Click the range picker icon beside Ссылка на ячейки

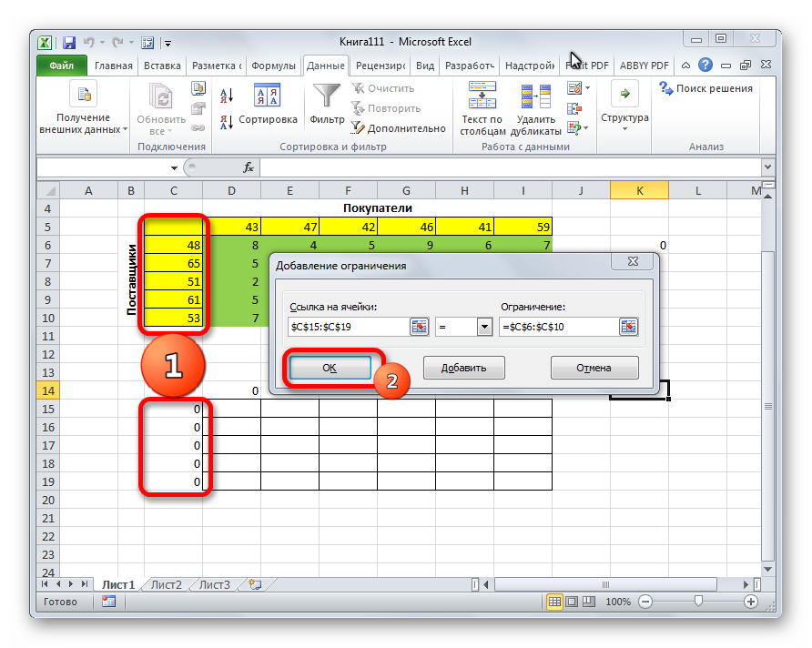tap(419, 328)
